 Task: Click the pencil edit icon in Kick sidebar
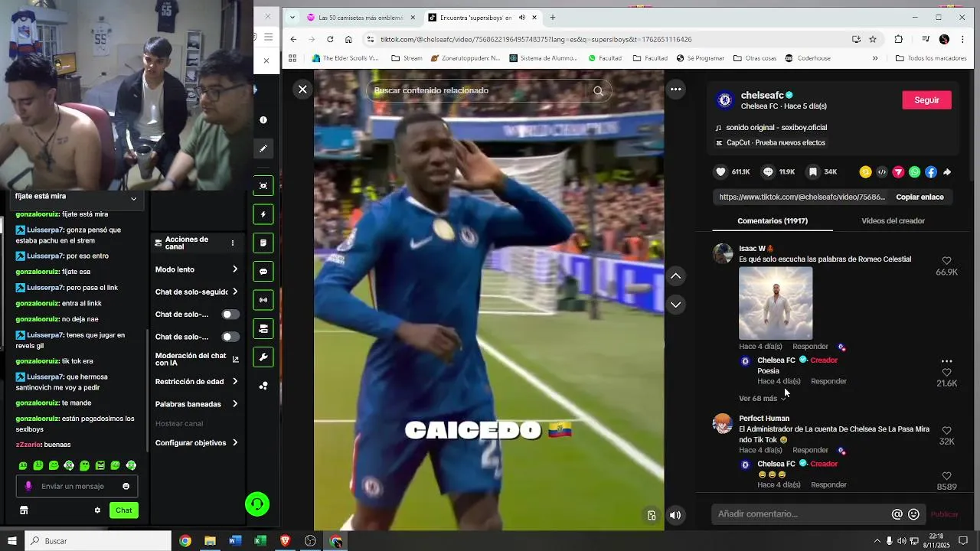click(263, 148)
